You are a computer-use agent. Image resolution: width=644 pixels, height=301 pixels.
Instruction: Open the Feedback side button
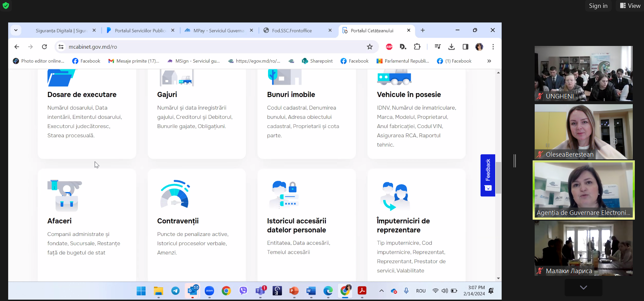coord(488,175)
